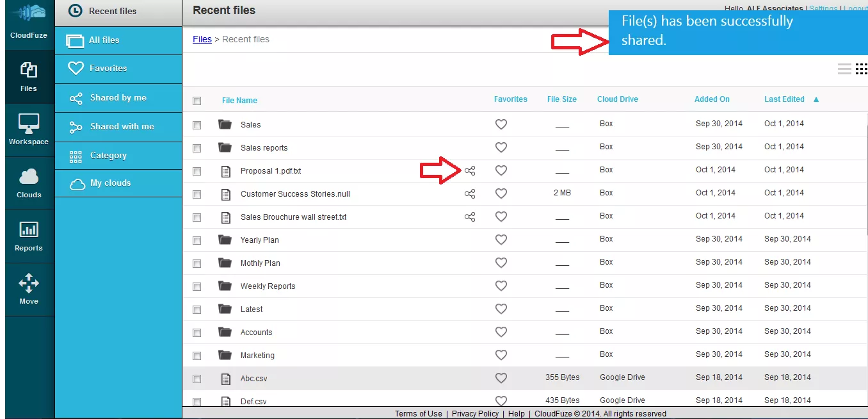The image size is (868, 419).
Task: Click the Def.csv file name
Action: click(253, 402)
